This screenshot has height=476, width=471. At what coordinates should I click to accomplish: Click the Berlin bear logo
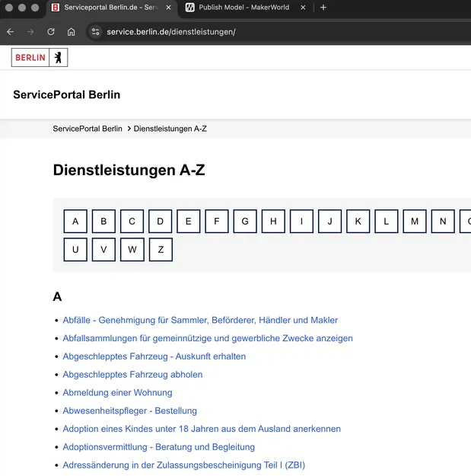coord(59,57)
